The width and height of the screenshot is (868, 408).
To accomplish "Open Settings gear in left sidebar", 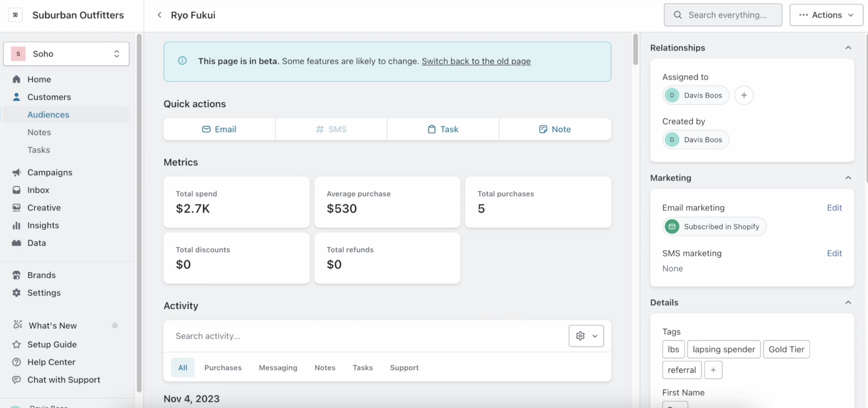I will 16,293.
